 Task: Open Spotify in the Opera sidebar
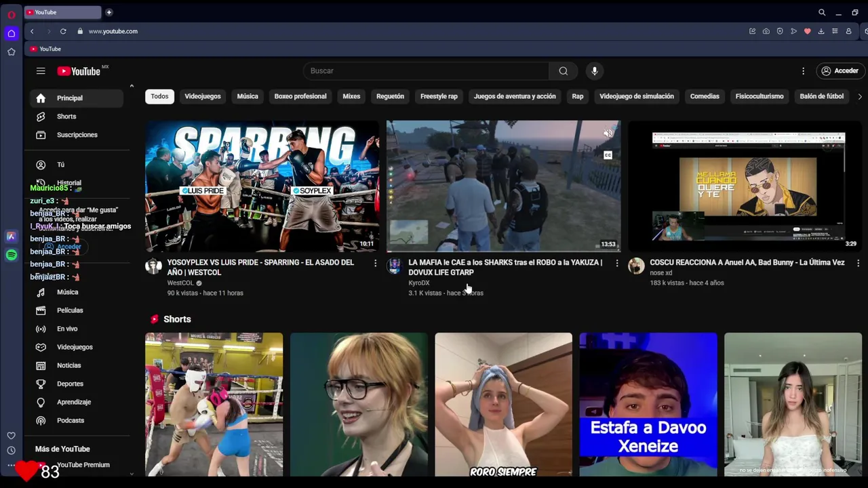(12, 255)
